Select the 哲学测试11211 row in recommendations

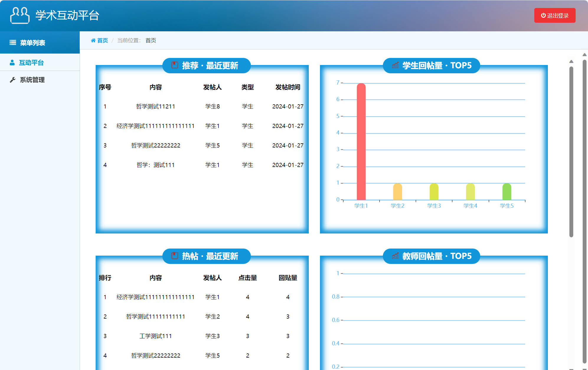(155, 106)
